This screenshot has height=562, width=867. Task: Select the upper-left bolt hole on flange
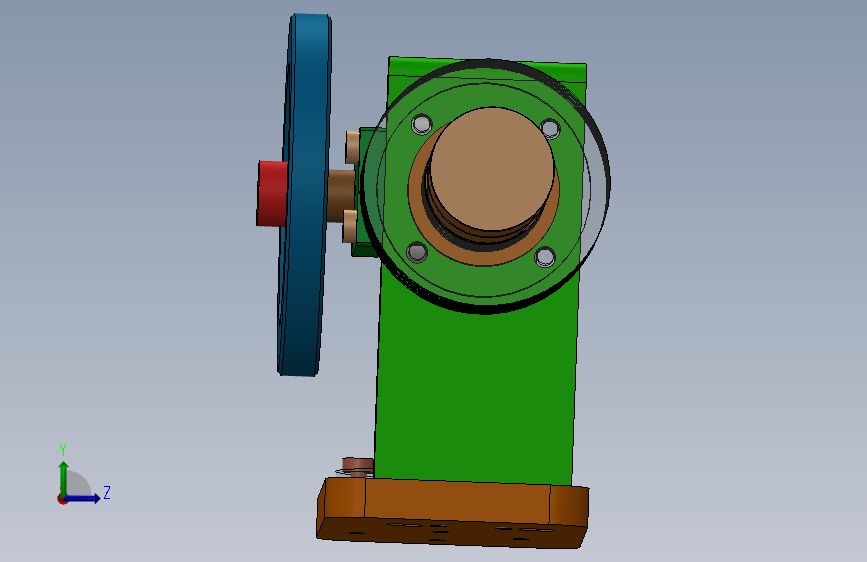[x=422, y=124]
